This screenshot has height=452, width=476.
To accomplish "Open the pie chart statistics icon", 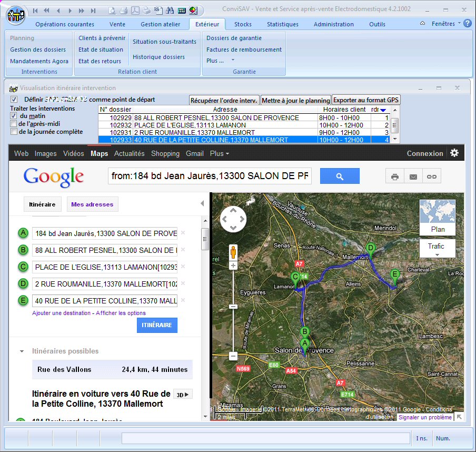I will coord(193,11).
